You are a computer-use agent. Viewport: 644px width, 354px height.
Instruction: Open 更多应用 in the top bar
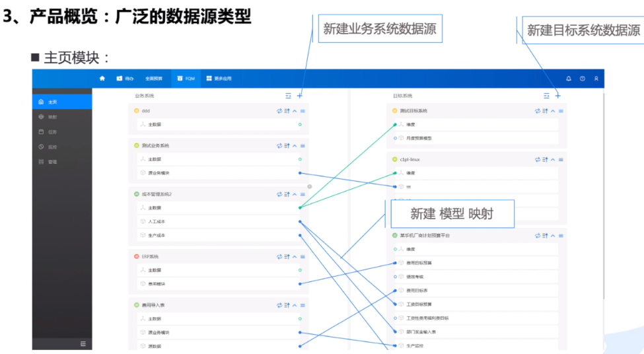click(x=219, y=79)
